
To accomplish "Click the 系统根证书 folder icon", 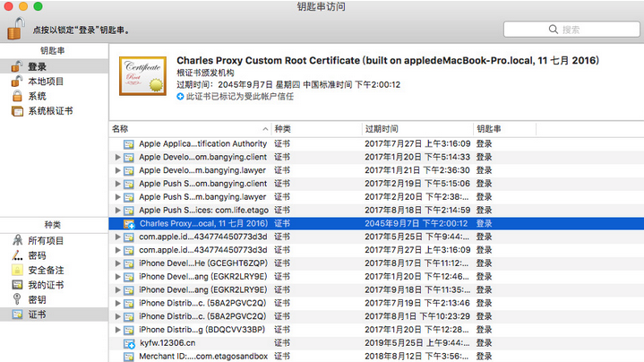I will 17,111.
